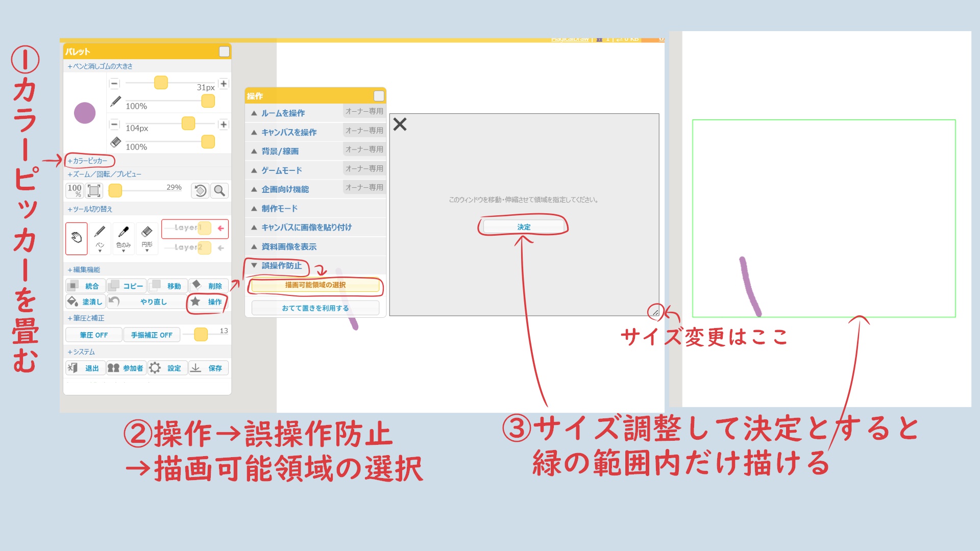Screen dimensions: 980x551
Task: Click the fit-to-screen zoom icon
Action: (94, 191)
